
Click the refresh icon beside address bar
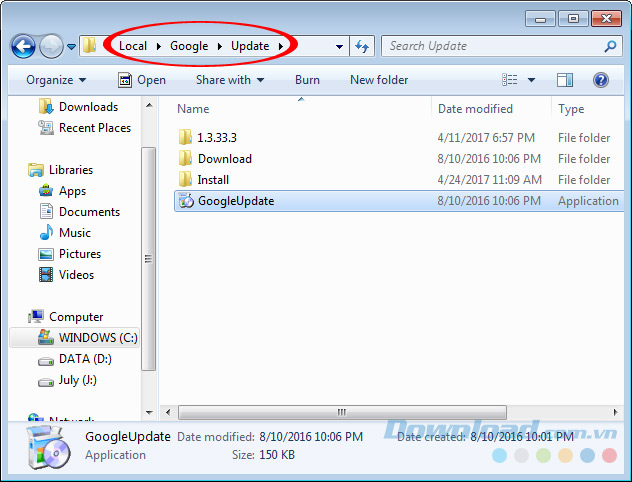(x=362, y=46)
